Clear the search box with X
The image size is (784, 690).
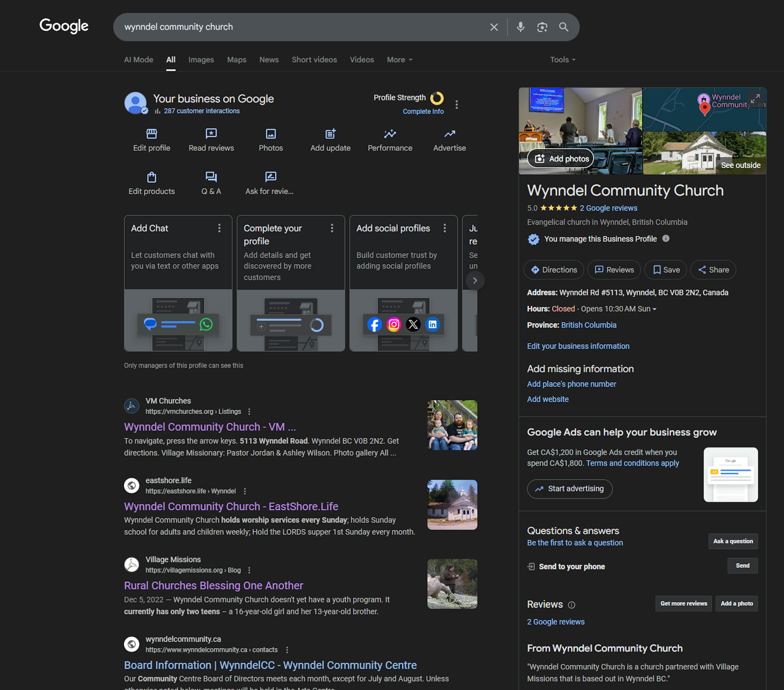coord(494,27)
